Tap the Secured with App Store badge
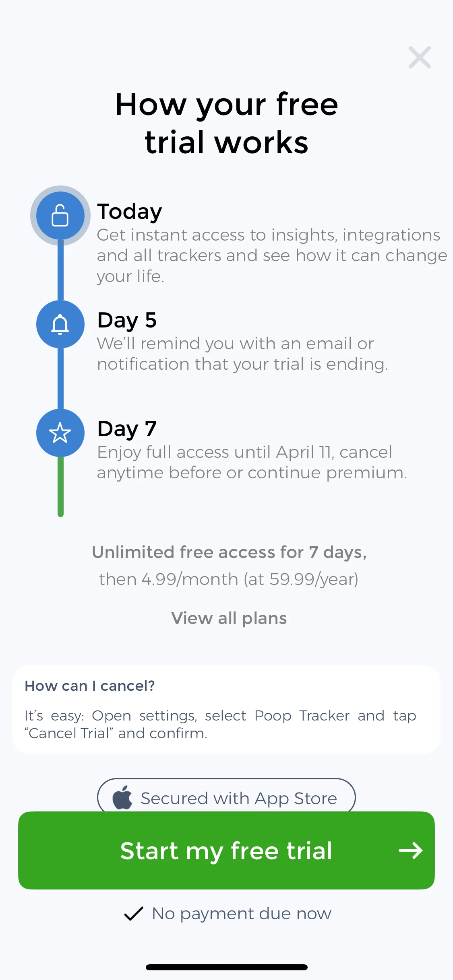The image size is (453, 980). pos(226,796)
